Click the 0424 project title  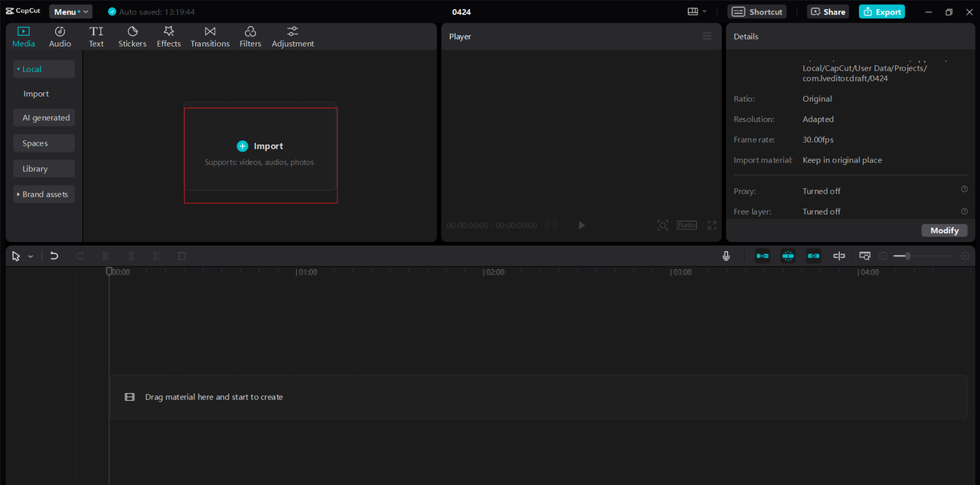pyautogui.click(x=462, y=12)
